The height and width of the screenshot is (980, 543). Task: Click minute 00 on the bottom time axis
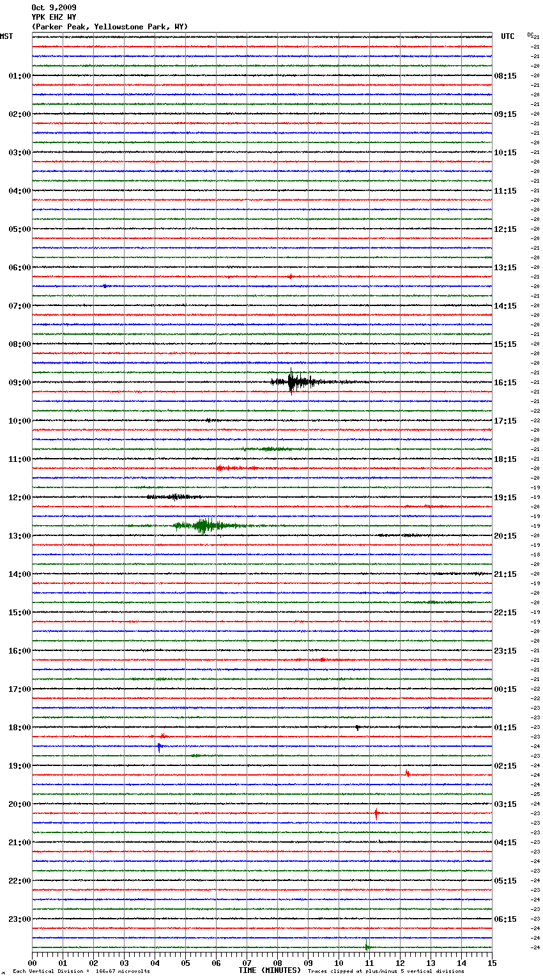tap(32, 963)
